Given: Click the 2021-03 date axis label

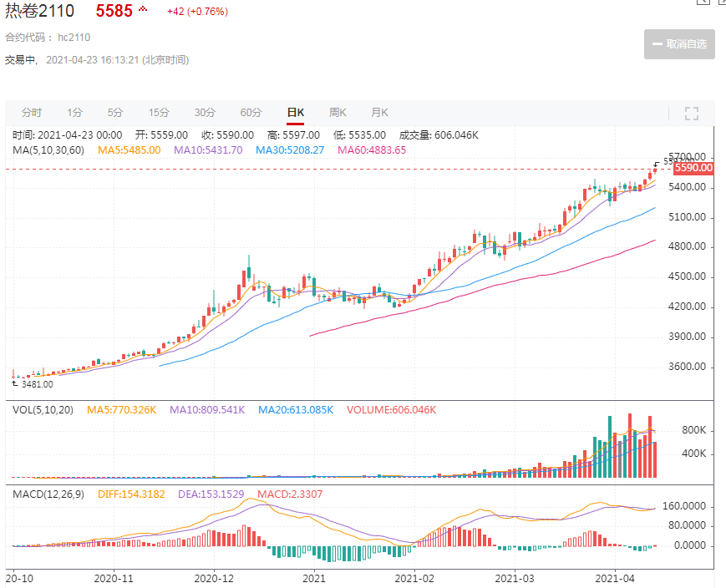Looking at the screenshot, I should [x=515, y=578].
